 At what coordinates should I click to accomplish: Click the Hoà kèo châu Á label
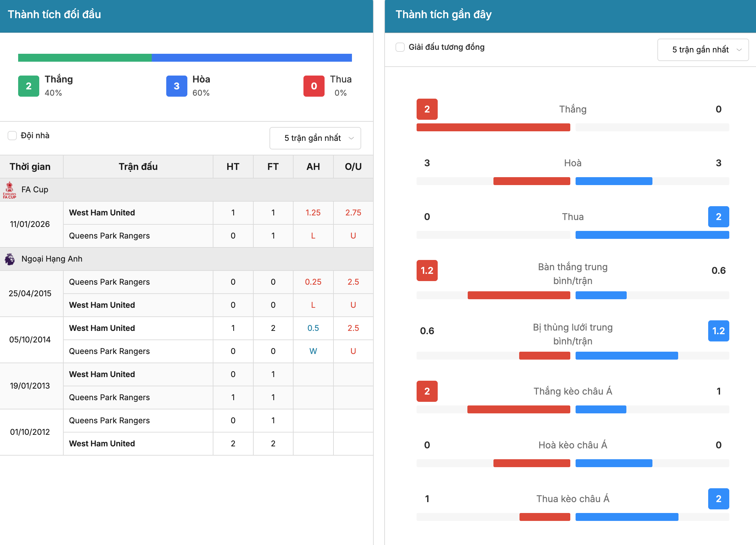pyautogui.click(x=573, y=445)
